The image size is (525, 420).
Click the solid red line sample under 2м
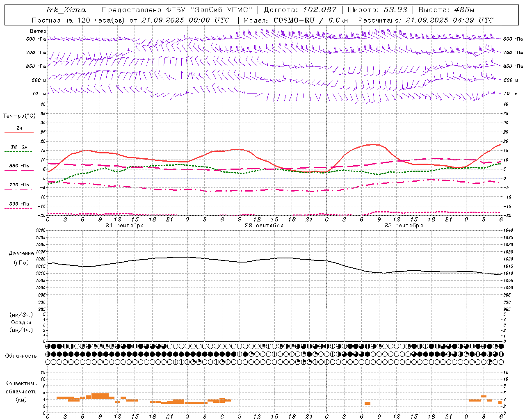click(19, 133)
